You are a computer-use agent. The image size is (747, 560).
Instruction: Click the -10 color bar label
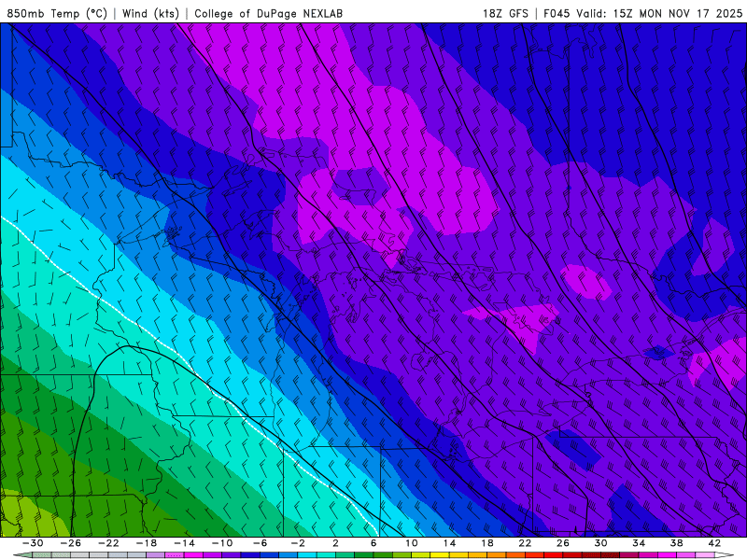coord(222,543)
